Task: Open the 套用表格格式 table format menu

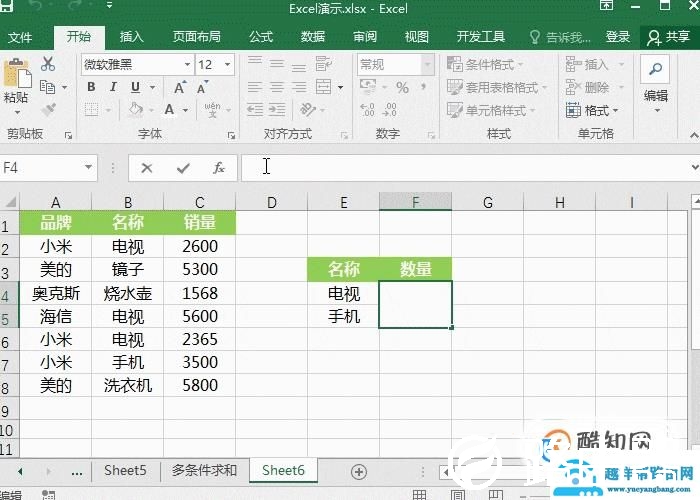Action: pos(497,87)
